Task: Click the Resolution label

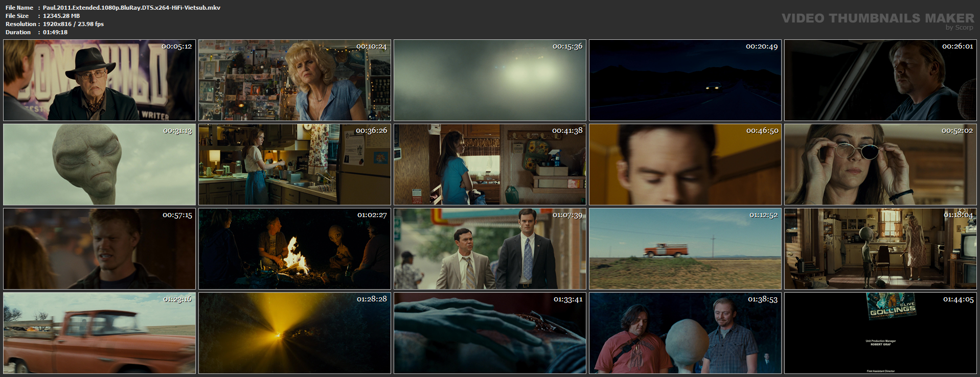Action: coord(21,24)
